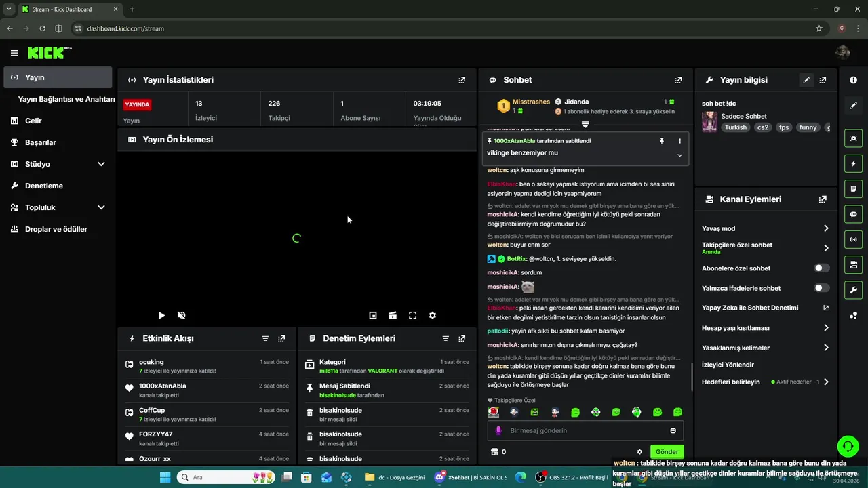Screen dimensions: 868x488
Task: Unmute the stream preview audio
Action: pos(182,315)
